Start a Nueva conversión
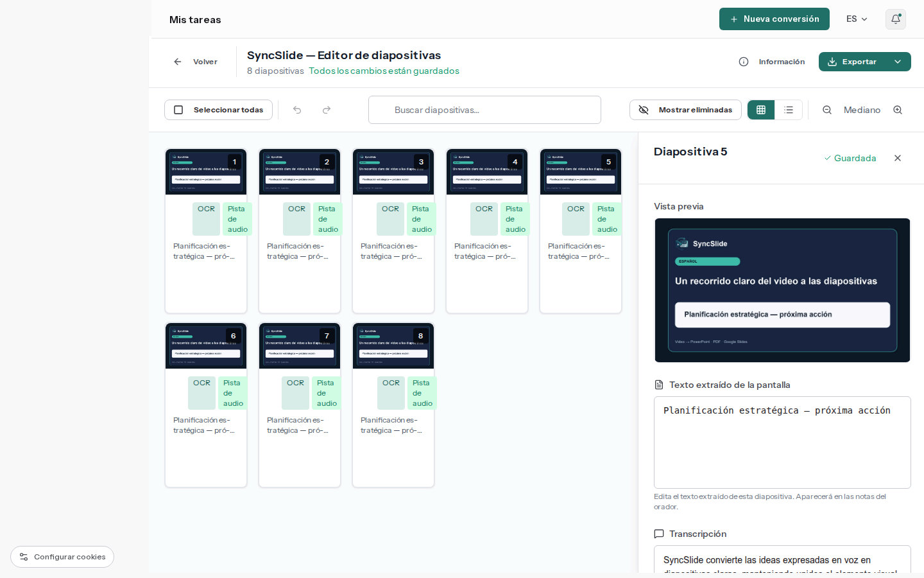 [x=774, y=19]
